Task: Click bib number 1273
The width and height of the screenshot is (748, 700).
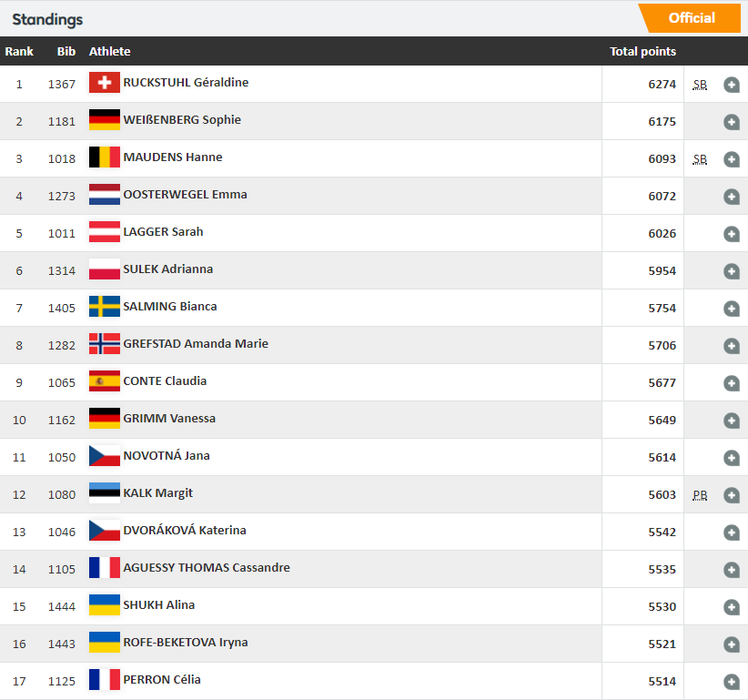Action: 62,196
